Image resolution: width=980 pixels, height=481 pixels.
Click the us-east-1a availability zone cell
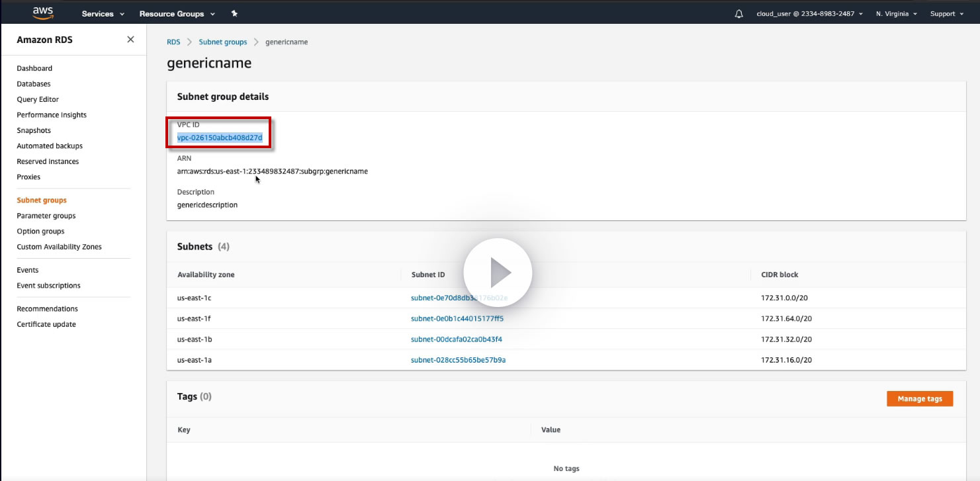pos(195,360)
